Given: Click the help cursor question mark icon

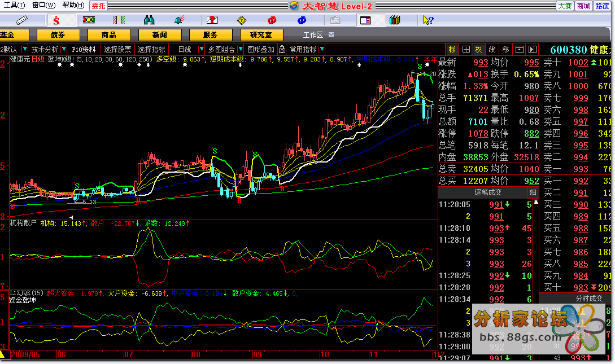Looking at the screenshot, I should 428,20.
